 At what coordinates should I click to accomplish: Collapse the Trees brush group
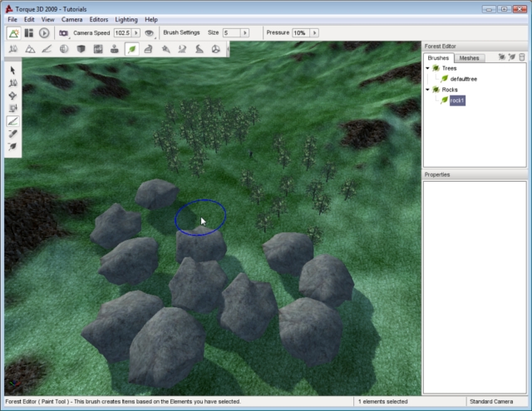point(427,68)
